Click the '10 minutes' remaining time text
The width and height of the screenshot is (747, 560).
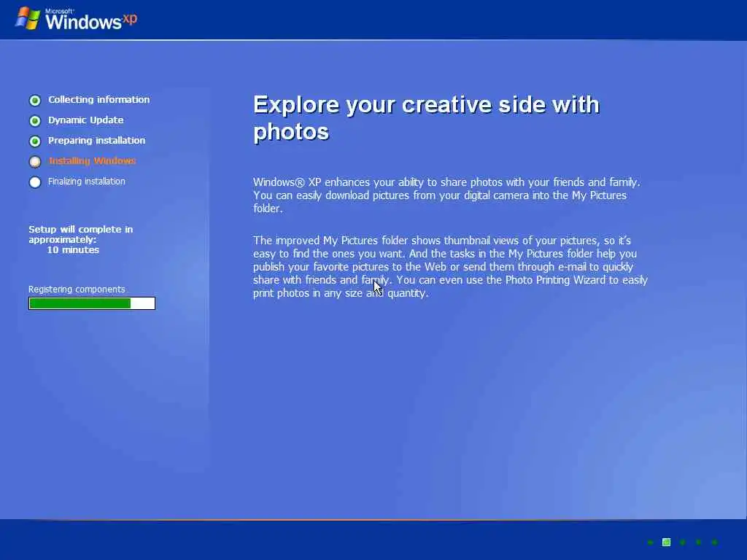point(73,250)
